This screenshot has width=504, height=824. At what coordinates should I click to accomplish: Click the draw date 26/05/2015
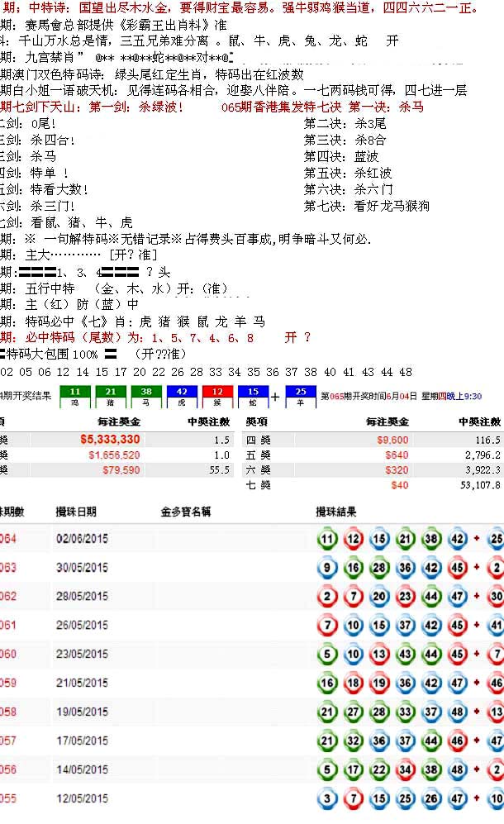point(82,626)
